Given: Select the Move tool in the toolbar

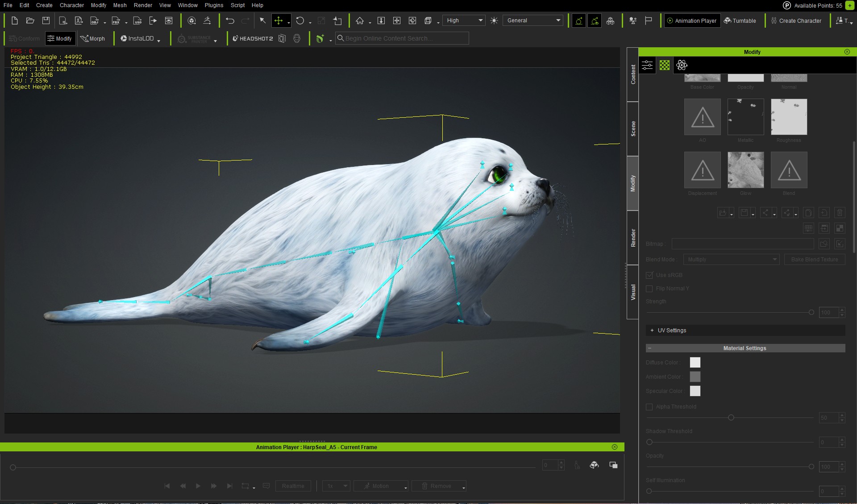Looking at the screenshot, I should 279,21.
